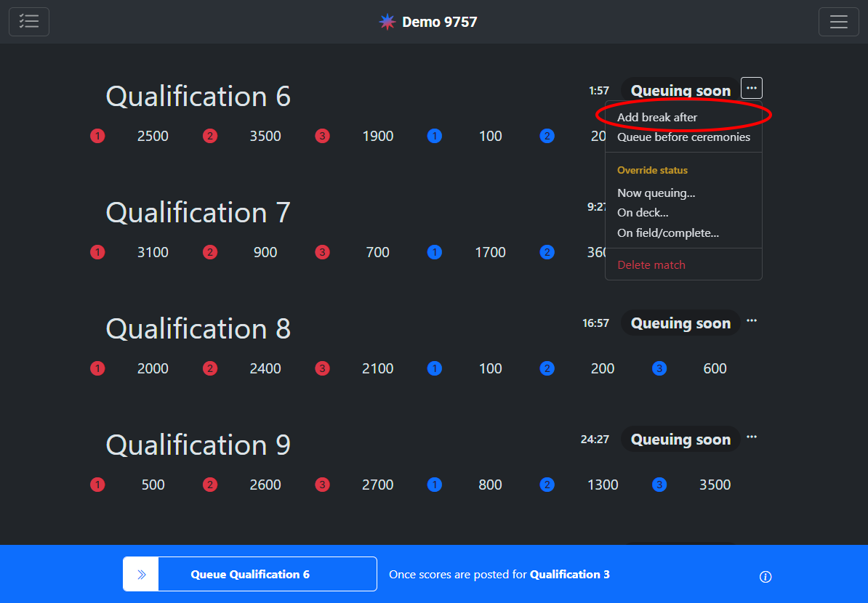Click the double-chevron icon on queue button

coord(141,574)
